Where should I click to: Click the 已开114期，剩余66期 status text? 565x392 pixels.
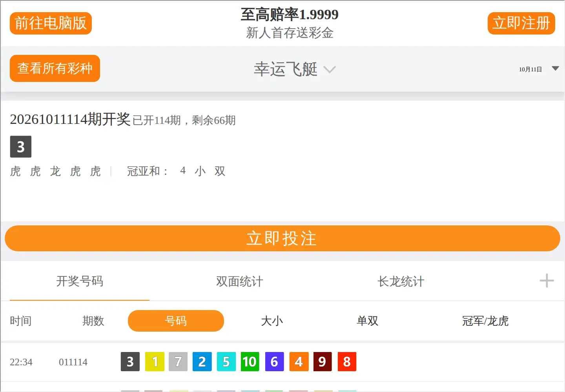click(x=184, y=120)
